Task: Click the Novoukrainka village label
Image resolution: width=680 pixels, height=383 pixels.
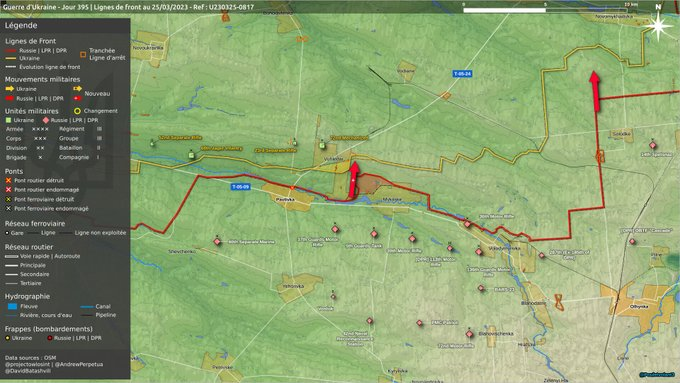Action: (148, 48)
